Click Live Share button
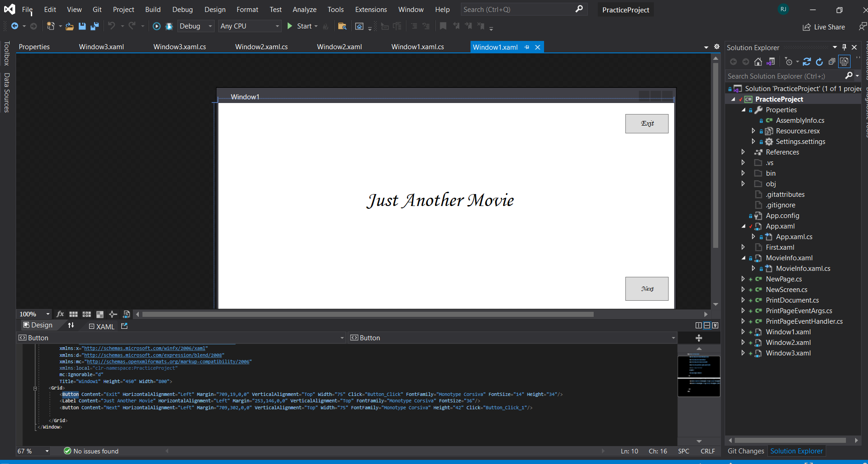 click(x=824, y=27)
